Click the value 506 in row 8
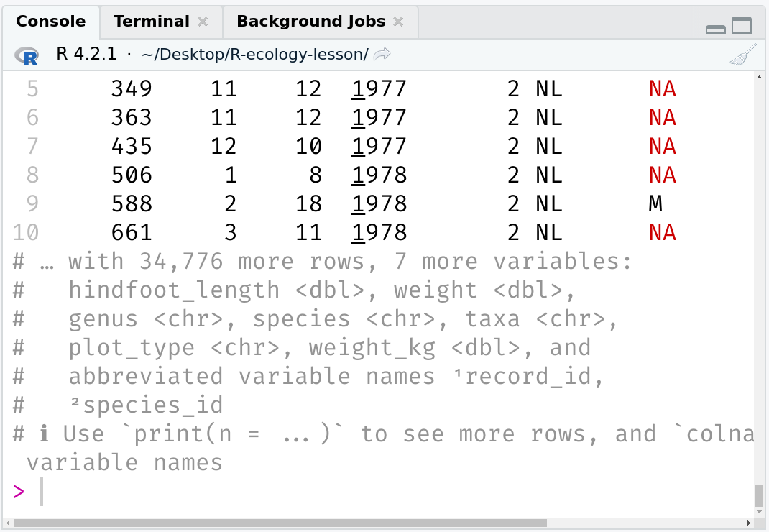This screenshot has height=532, width=769. (132, 175)
